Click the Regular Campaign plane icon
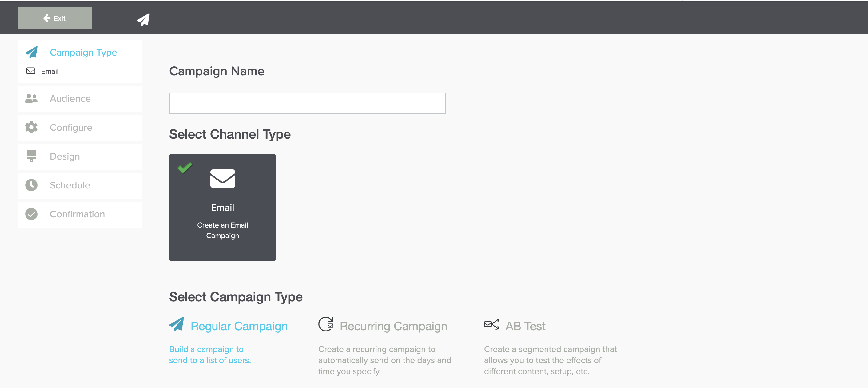868x388 pixels. click(x=177, y=324)
